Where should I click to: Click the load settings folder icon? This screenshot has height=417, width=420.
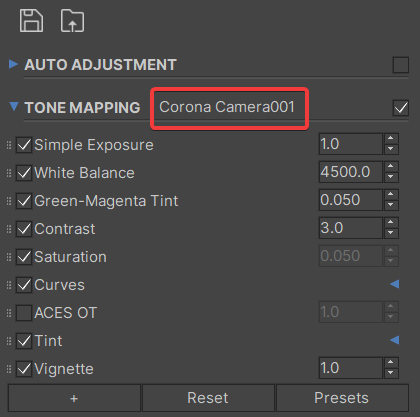pyautogui.click(x=72, y=21)
